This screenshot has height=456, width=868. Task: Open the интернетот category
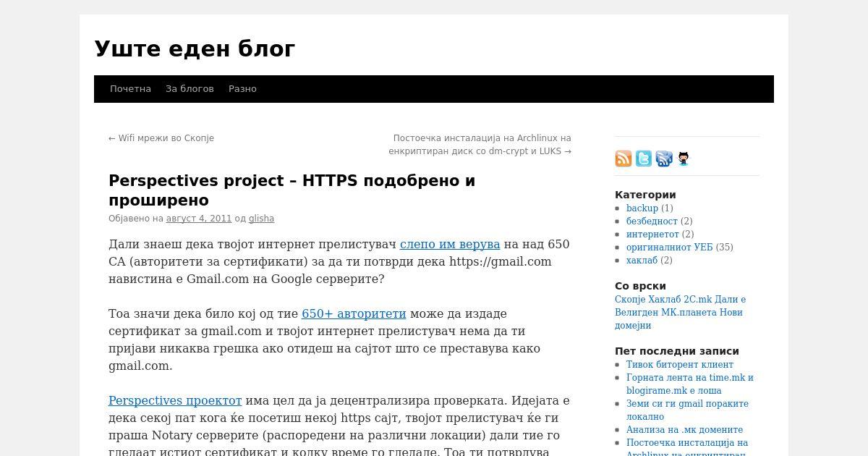pyautogui.click(x=652, y=235)
